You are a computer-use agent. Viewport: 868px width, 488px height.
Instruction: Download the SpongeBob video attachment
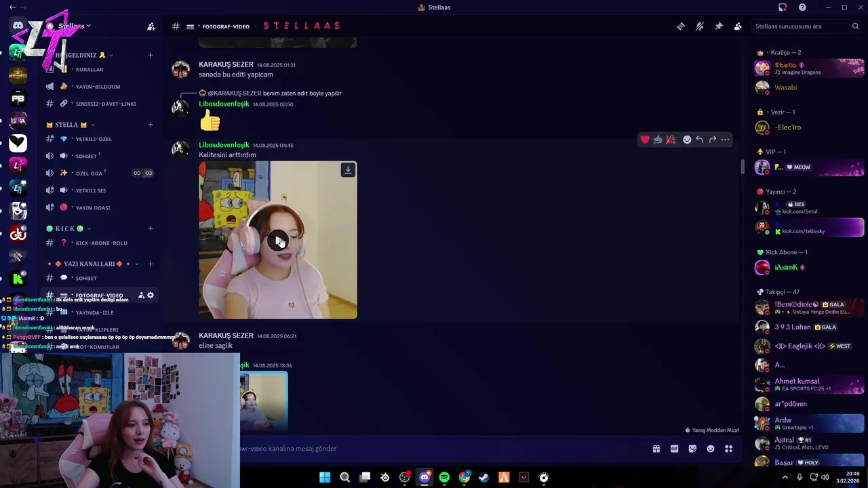(348, 170)
